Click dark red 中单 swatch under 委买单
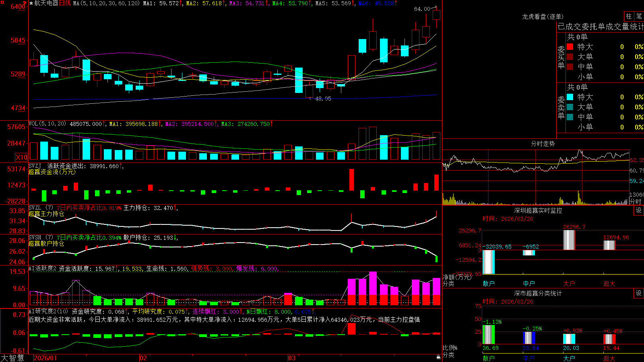The height and width of the screenshot is (362, 644). [x=570, y=67]
